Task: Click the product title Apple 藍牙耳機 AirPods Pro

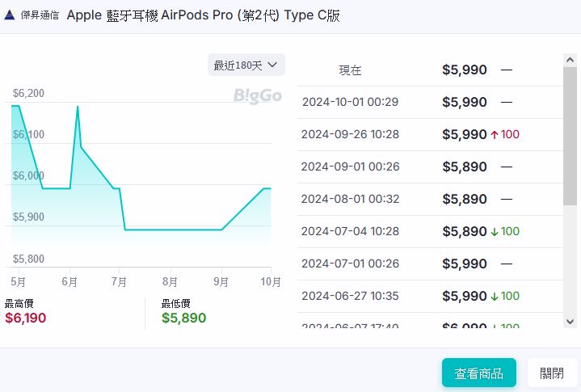Action: point(202,16)
